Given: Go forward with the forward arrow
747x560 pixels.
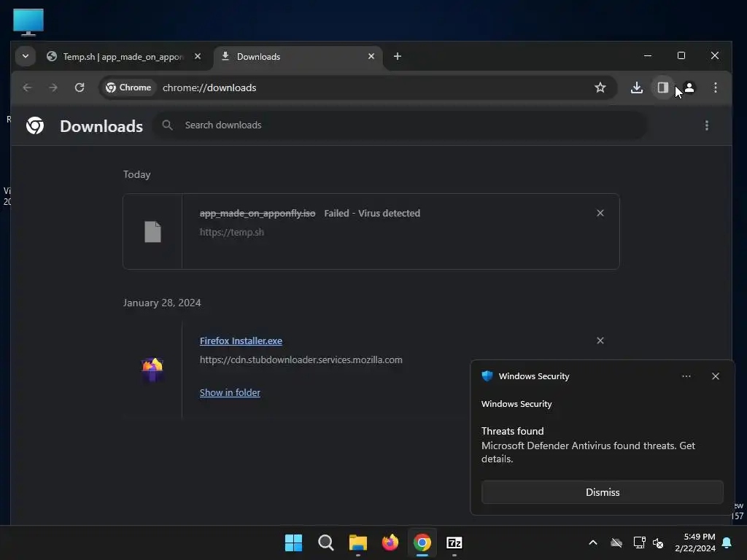Looking at the screenshot, I should tap(53, 87).
